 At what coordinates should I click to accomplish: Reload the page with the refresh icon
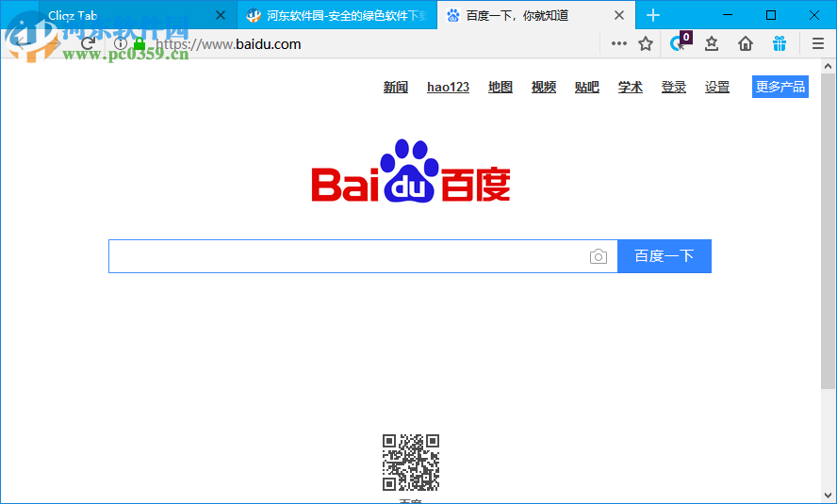tap(89, 43)
